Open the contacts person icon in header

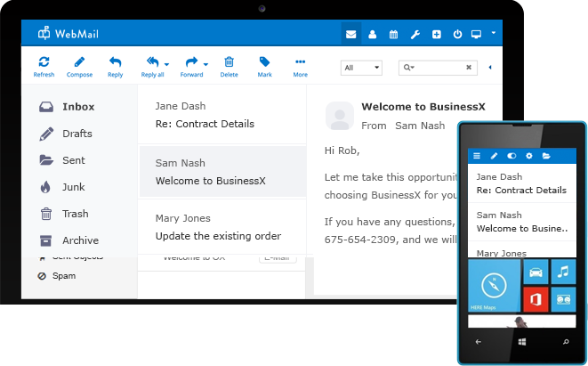pyautogui.click(x=372, y=35)
